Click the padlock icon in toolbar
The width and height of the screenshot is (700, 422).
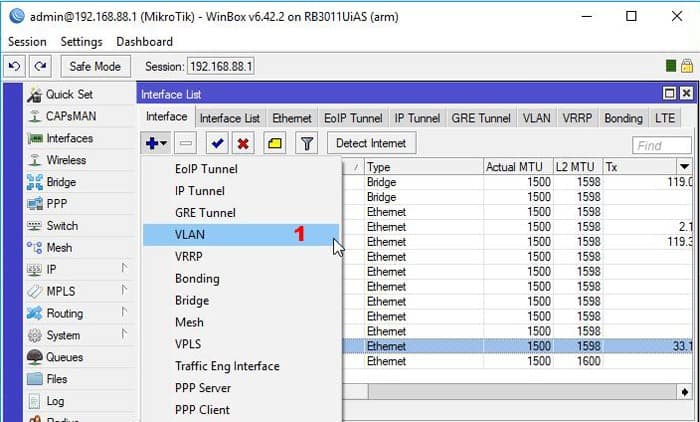687,66
